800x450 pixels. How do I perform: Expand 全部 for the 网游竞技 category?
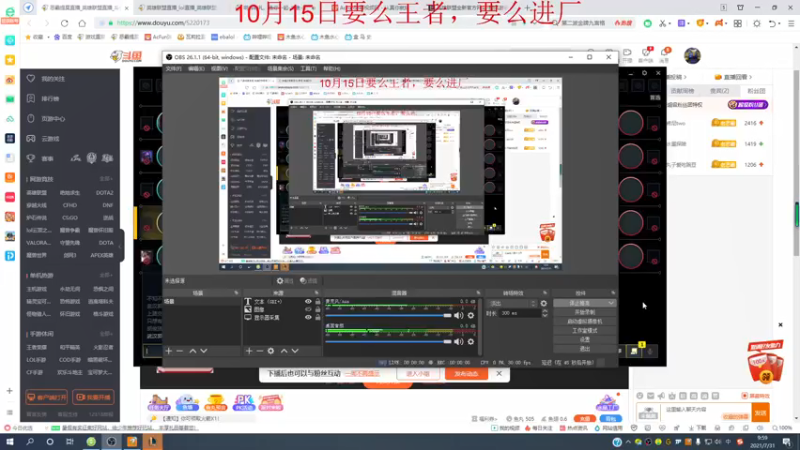click(106, 179)
